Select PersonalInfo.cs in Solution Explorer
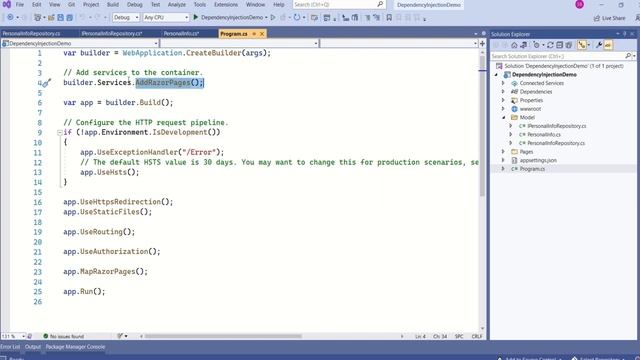640x360 pixels. coord(544,135)
